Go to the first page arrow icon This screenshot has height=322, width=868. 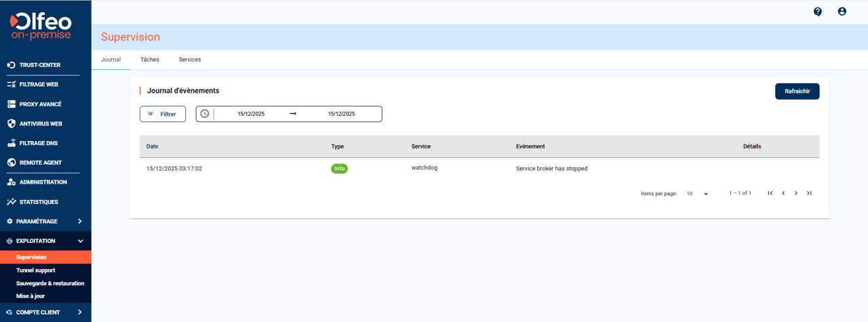click(x=770, y=193)
